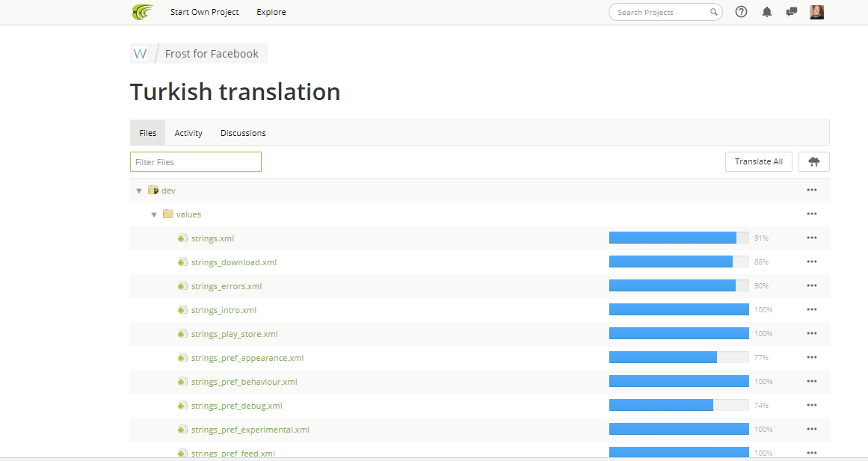The width and height of the screenshot is (868, 461).
Task: Collapse the values folder tree
Action: 154,214
